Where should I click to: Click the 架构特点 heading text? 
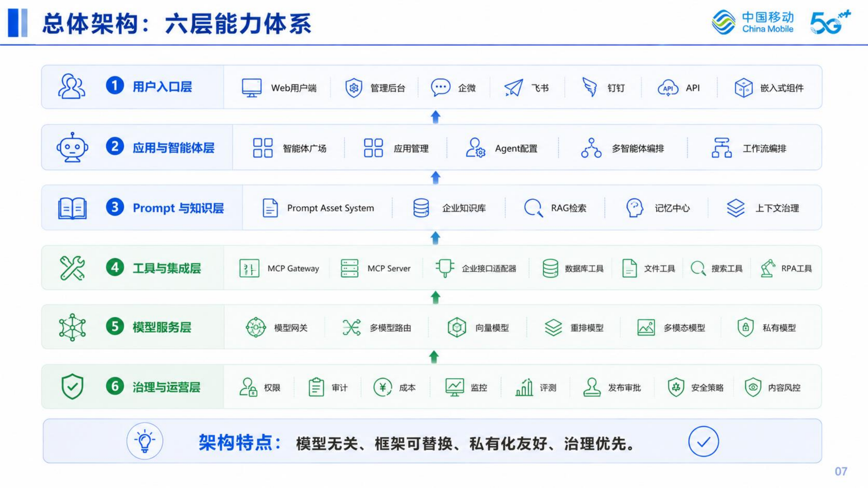click(x=240, y=442)
